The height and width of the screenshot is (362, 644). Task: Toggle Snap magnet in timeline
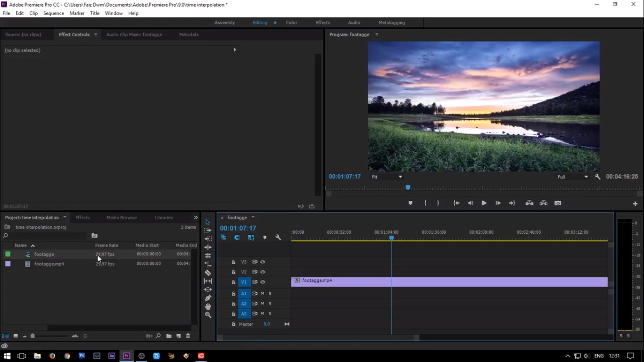(x=237, y=238)
